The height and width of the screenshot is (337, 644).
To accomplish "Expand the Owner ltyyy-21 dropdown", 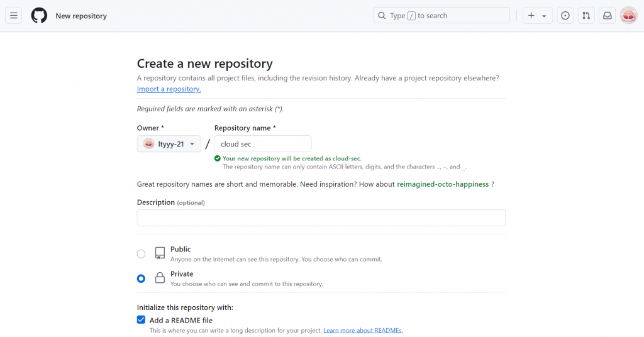I will click(169, 144).
